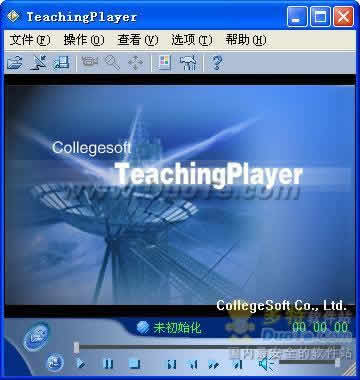The image size is (360, 380).
Task: Jump to previous track button
Action: [172, 364]
